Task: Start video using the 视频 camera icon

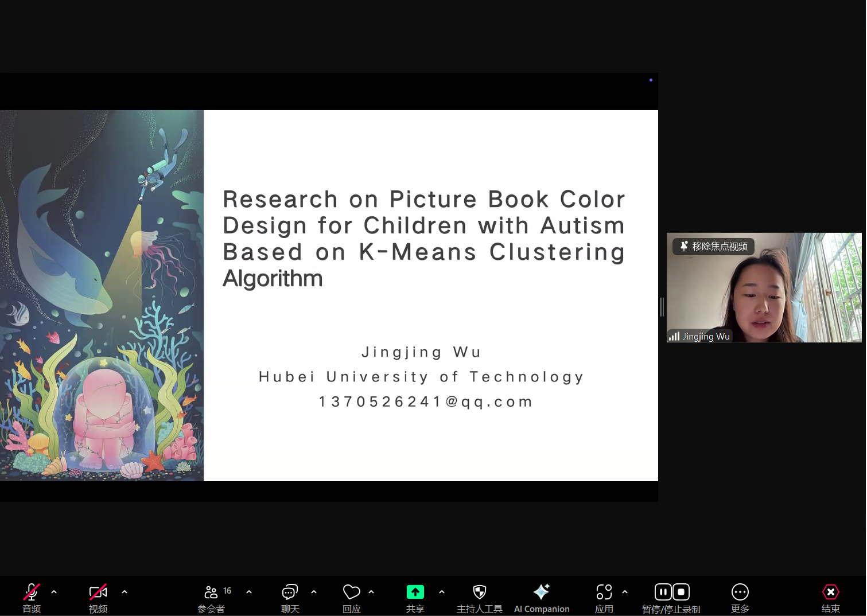Action: tap(98, 591)
